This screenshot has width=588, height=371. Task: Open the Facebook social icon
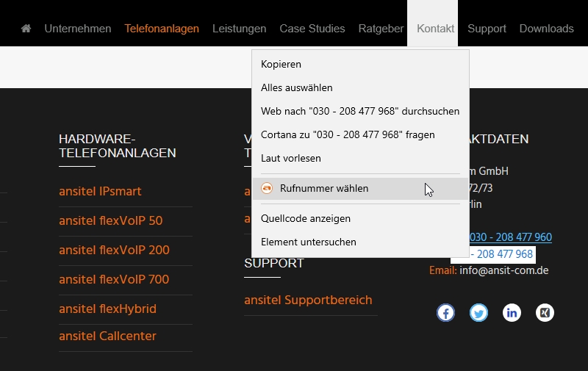[445, 312]
